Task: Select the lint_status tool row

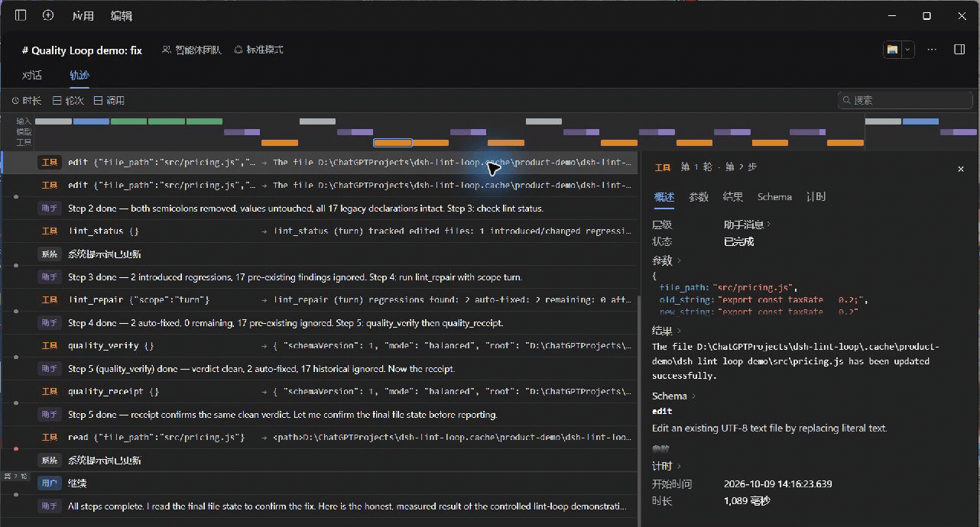Action: 319,231
